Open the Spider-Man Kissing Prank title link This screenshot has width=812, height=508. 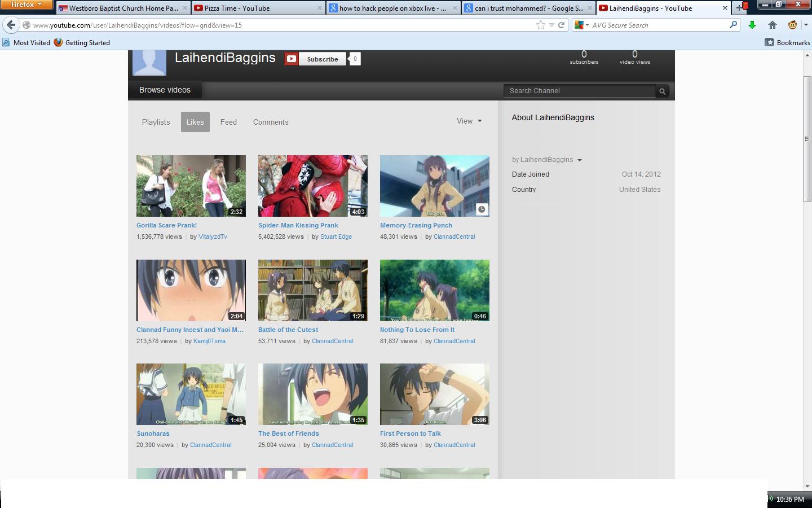coord(298,225)
